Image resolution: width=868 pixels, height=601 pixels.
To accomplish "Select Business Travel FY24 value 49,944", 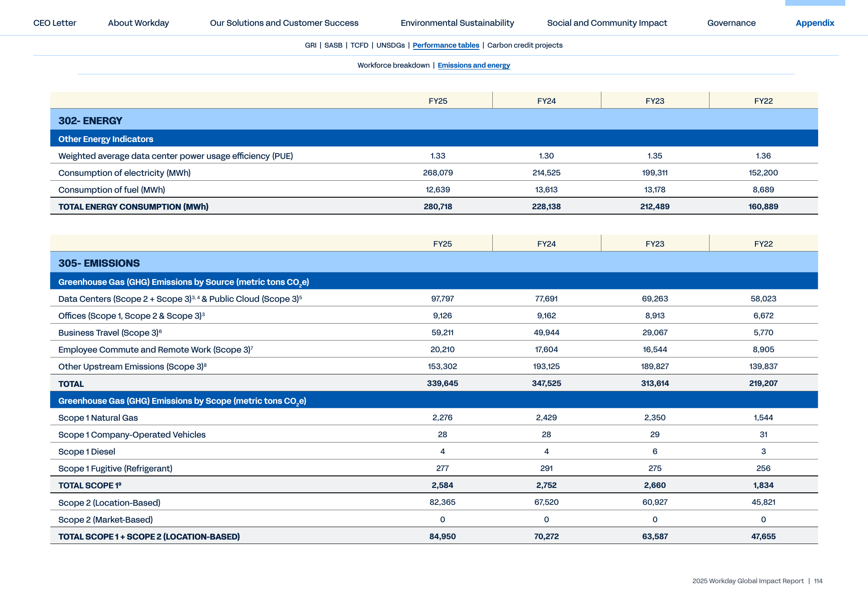I will click(547, 333).
